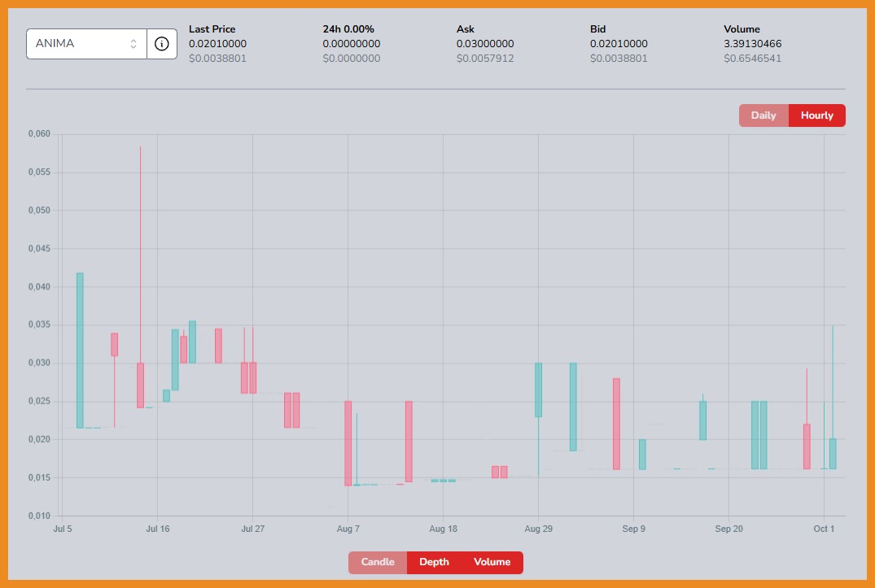875x588 pixels.
Task: Select the Depth chart tab
Action: (434, 562)
